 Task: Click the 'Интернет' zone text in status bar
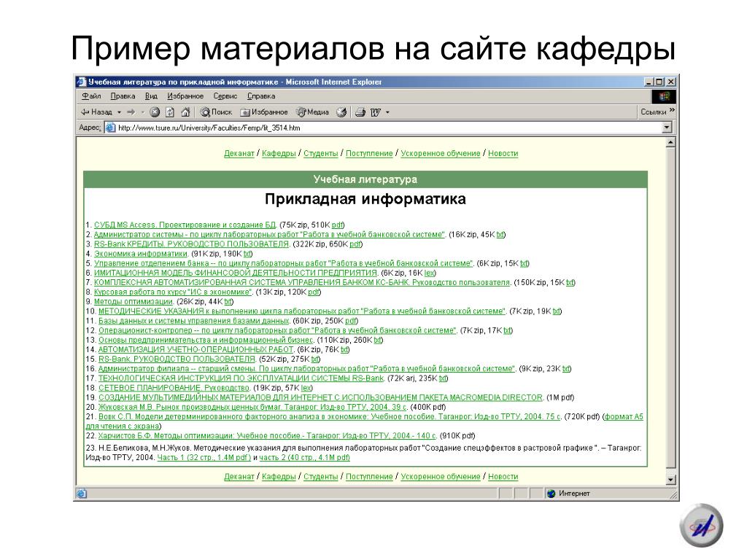pos(574,494)
